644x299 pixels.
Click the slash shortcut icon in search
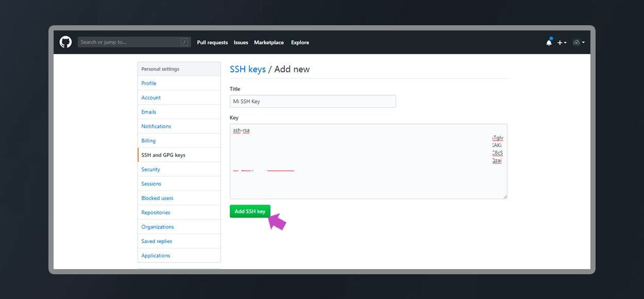point(184,42)
